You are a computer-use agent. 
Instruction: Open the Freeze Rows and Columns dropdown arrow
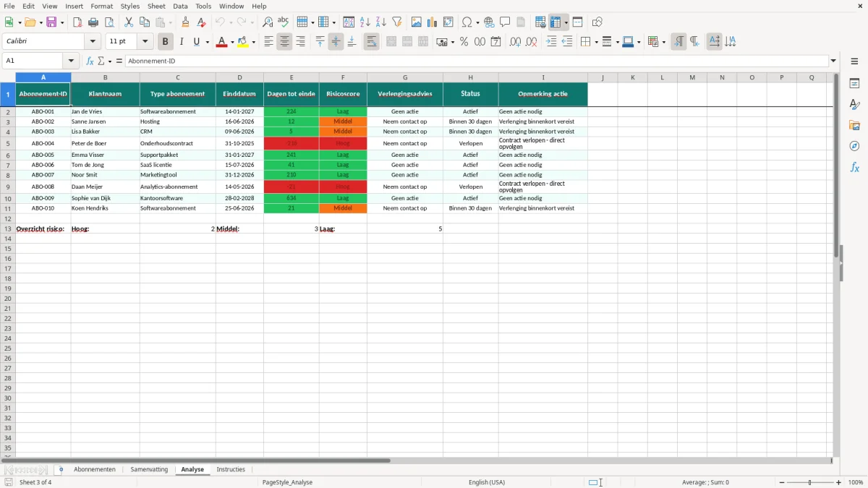point(566,22)
